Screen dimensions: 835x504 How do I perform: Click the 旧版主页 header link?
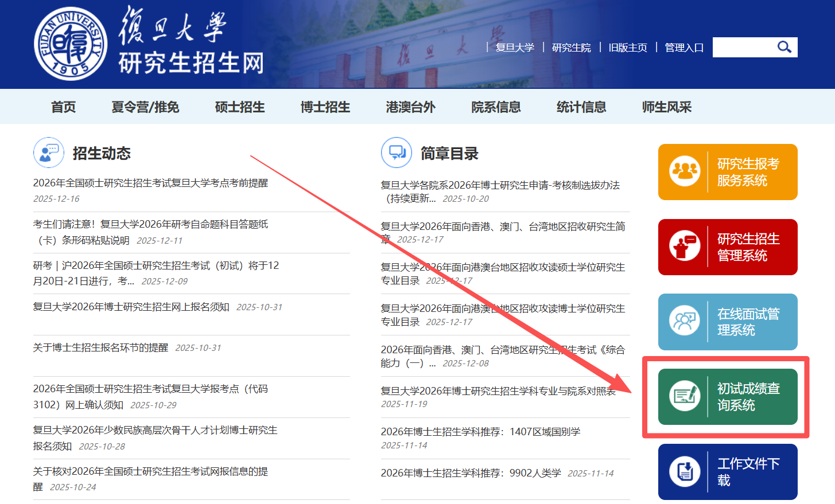coord(628,48)
